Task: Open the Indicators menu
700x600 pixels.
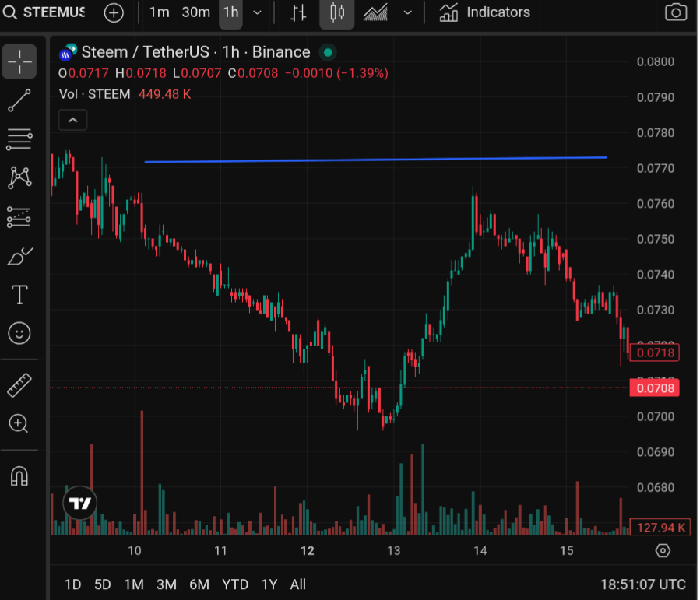Action: (484, 12)
